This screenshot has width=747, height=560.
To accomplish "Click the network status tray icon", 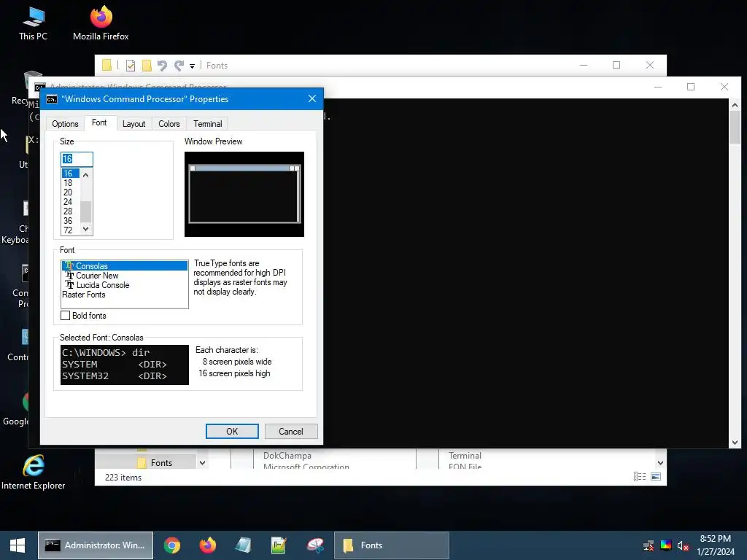I will 649,545.
